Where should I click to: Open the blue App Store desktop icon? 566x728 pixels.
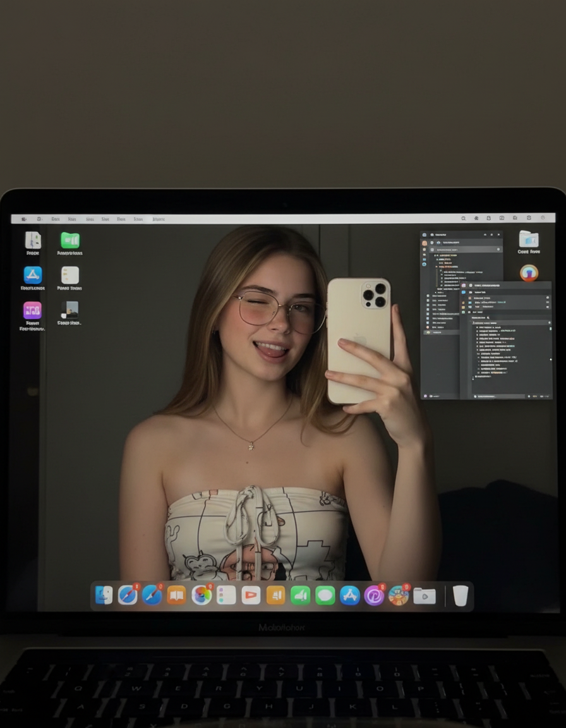point(32,275)
